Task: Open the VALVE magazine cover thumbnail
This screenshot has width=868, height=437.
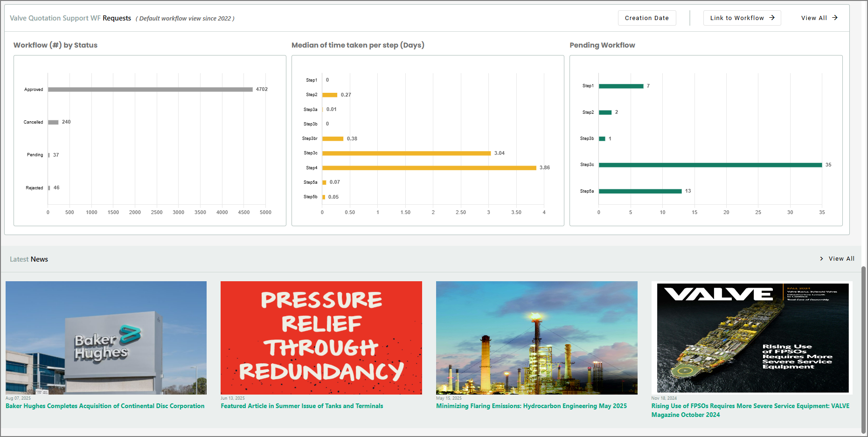Action: tap(752, 338)
